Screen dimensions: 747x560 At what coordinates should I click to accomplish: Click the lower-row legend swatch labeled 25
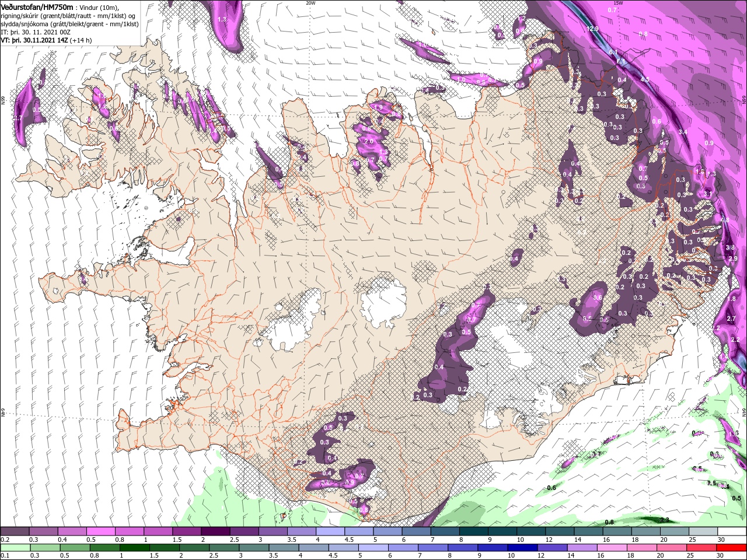[x=702, y=547]
